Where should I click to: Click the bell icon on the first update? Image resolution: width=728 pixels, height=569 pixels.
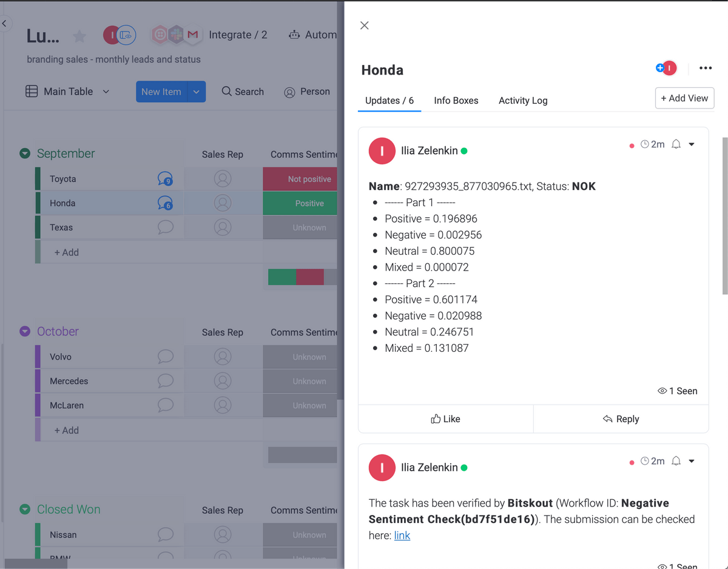(676, 144)
